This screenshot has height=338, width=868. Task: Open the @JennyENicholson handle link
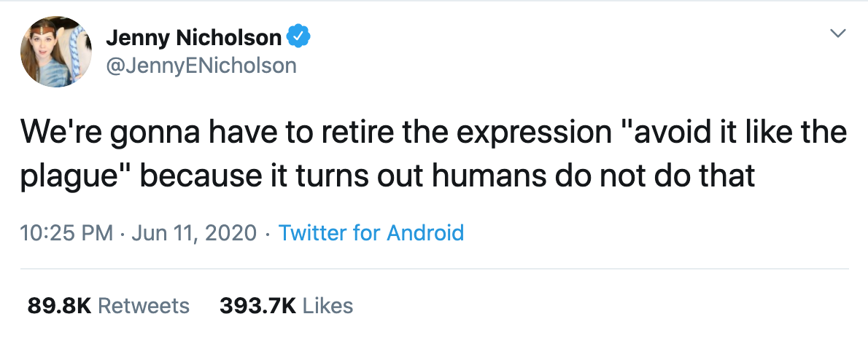pyautogui.click(x=201, y=66)
